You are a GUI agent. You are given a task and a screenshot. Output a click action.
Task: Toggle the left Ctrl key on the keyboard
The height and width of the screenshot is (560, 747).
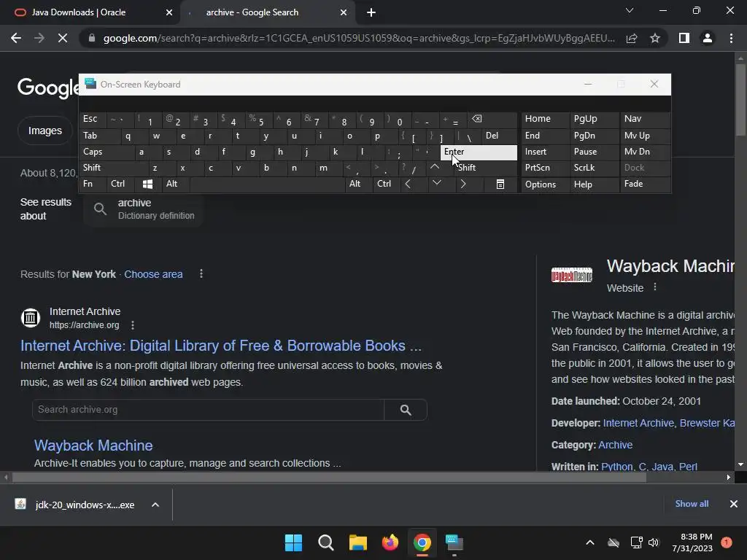pyautogui.click(x=121, y=184)
